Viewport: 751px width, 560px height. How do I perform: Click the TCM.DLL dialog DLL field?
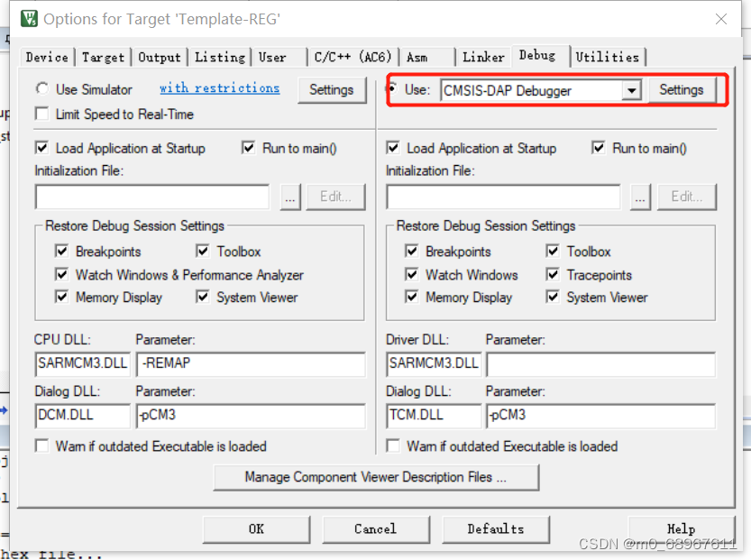pyautogui.click(x=434, y=416)
